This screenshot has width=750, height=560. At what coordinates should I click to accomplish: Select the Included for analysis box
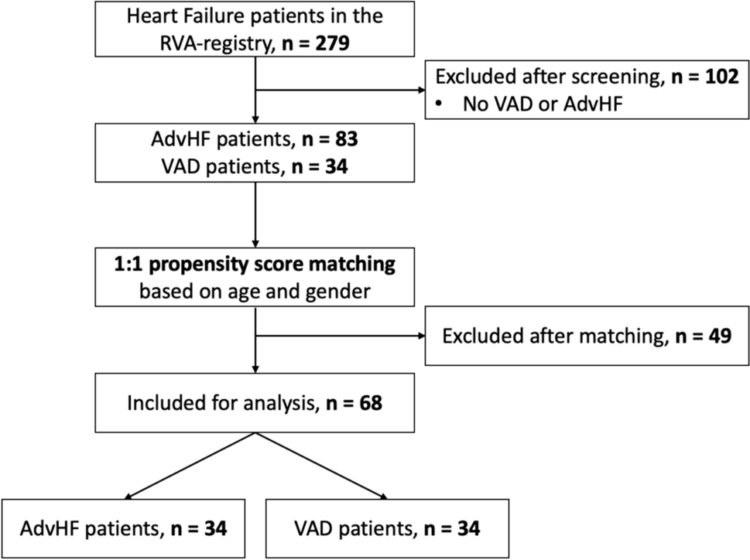click(255, 402)
